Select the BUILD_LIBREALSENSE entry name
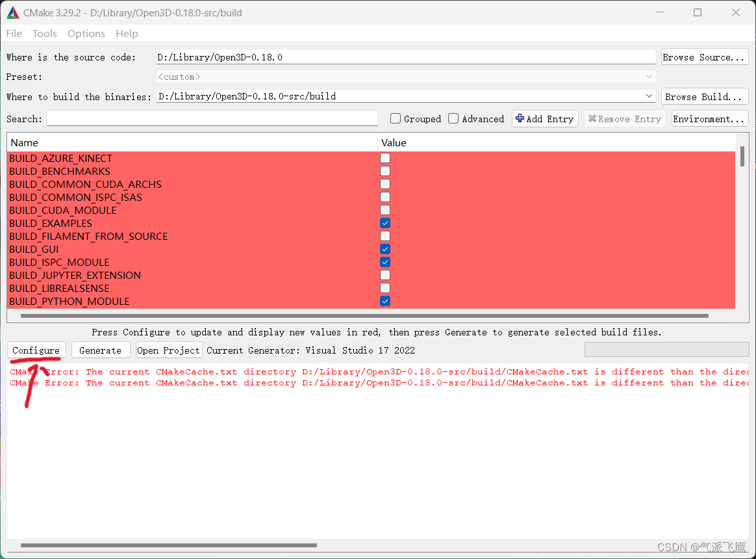Viewport: 756px width, 559px height. (59, 289)
